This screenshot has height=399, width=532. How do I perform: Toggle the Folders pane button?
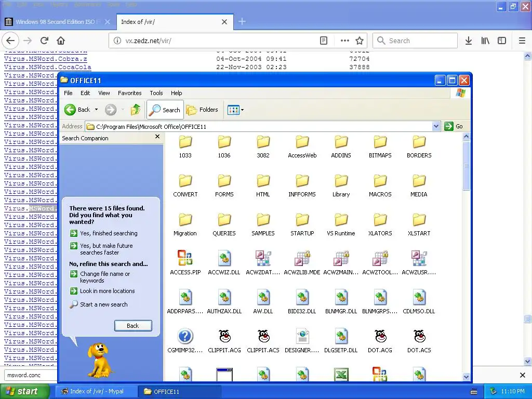pos(202,110)
